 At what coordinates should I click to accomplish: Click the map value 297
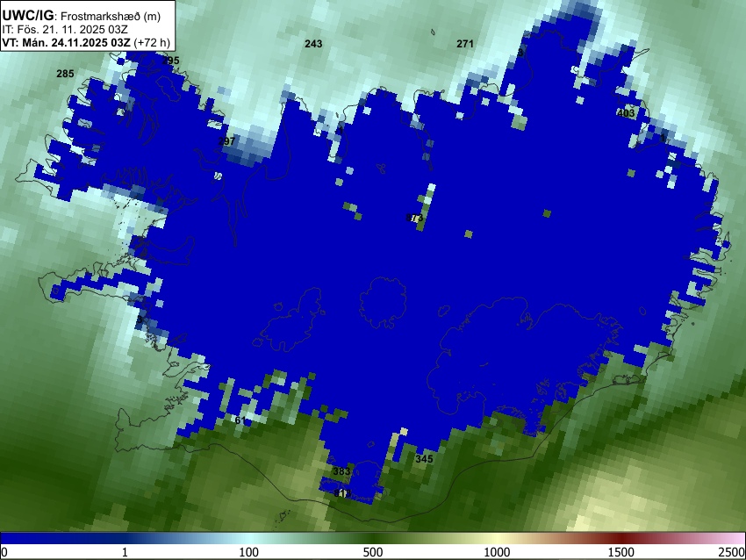point(226,141)
